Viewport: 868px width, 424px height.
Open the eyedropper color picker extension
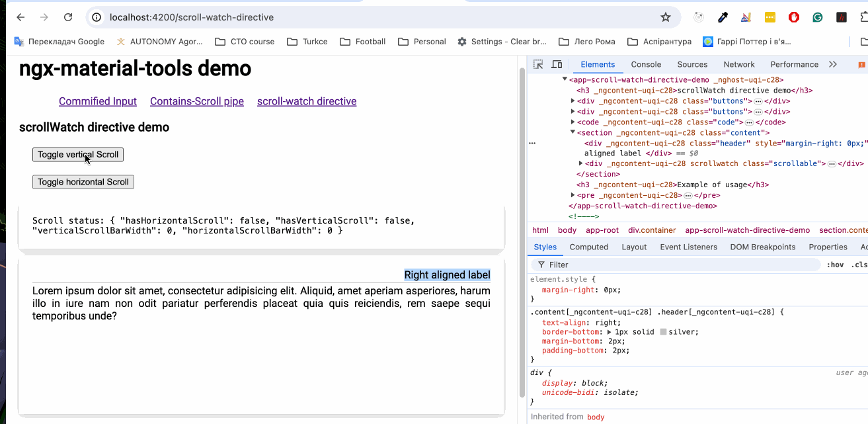[723, 17]
